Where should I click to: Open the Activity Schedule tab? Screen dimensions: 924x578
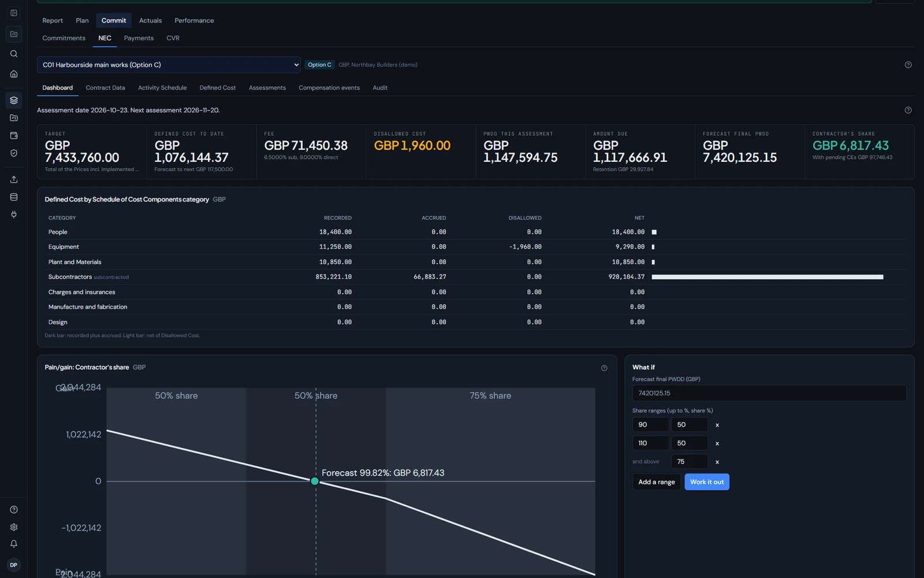[162, 88]
